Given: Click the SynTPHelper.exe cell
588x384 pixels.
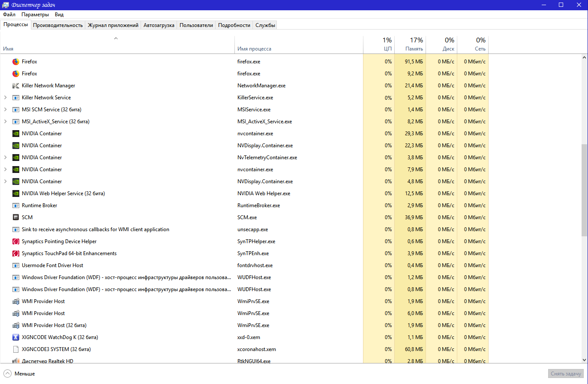Looking at the screenshot, I should click(x=256, y=241).
